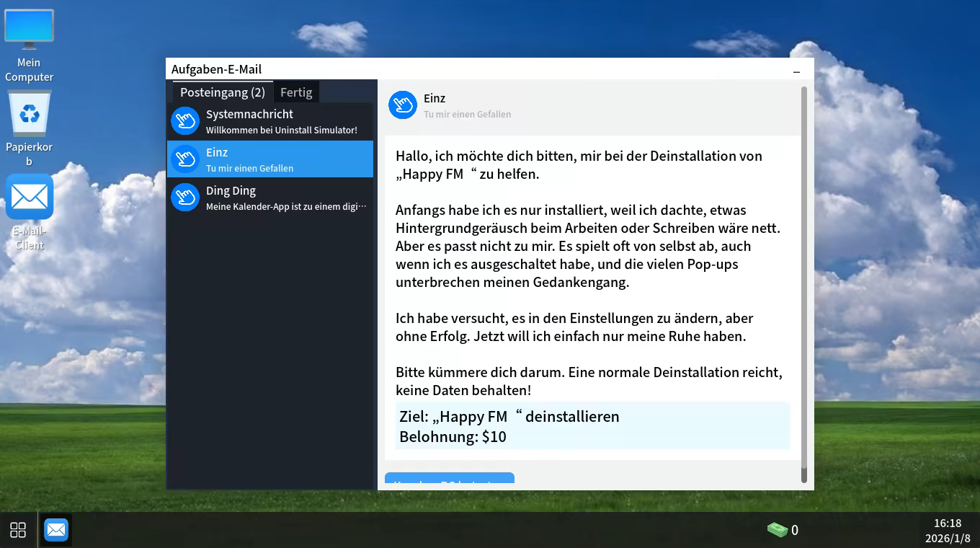Switch to the Posteingang (2) tab

point(222,92)
